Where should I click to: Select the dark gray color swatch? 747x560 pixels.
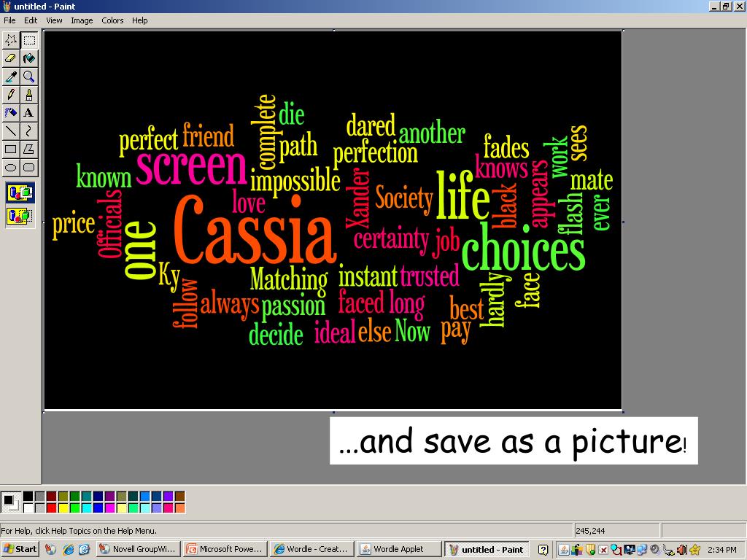[x=40, y=497]
